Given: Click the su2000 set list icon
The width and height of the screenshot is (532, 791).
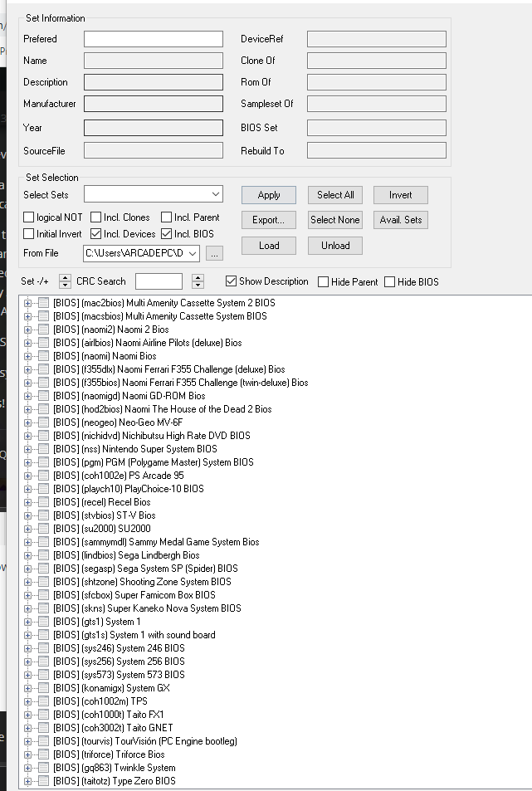Looking at the screenshot, I should pos(43,530).
